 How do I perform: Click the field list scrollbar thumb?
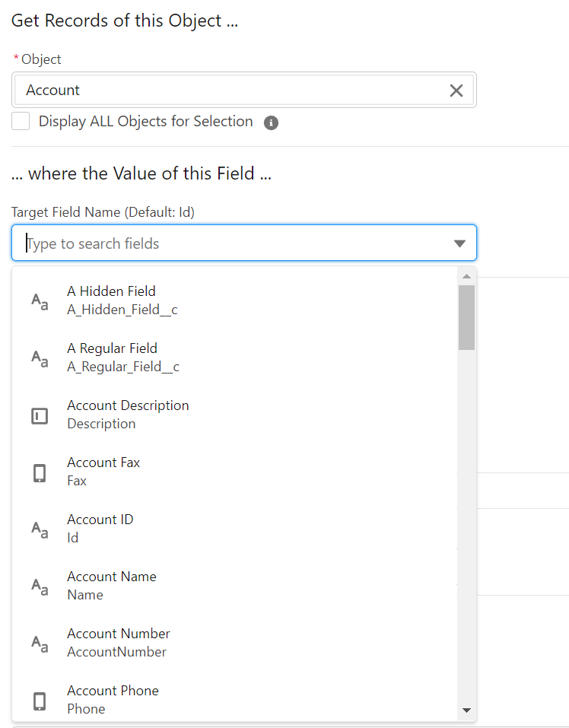point(466,317)
